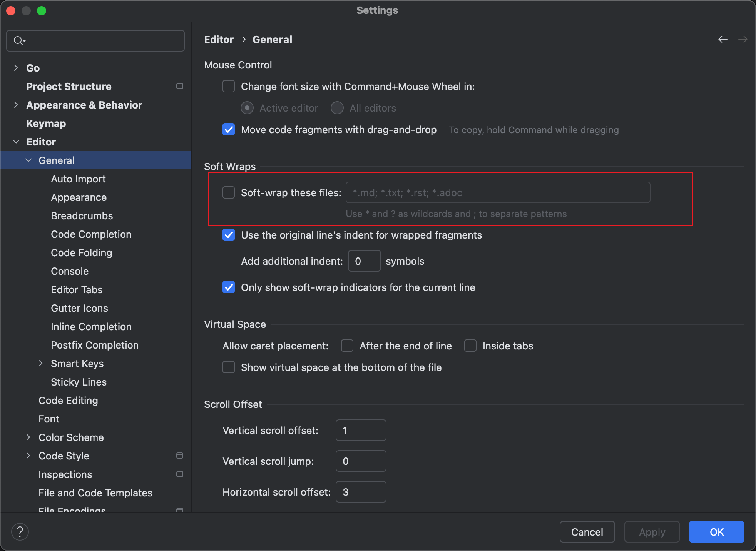Click project-level icon beside Code Style

[179, 456]
